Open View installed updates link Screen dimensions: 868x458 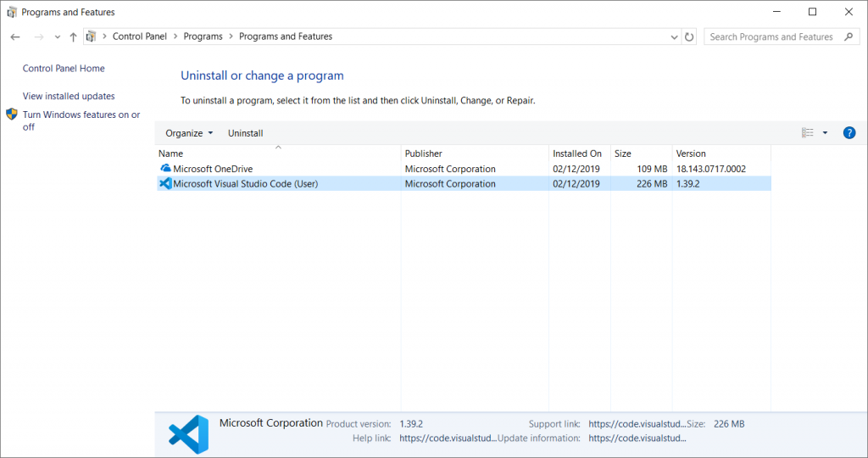coord(69,96)
